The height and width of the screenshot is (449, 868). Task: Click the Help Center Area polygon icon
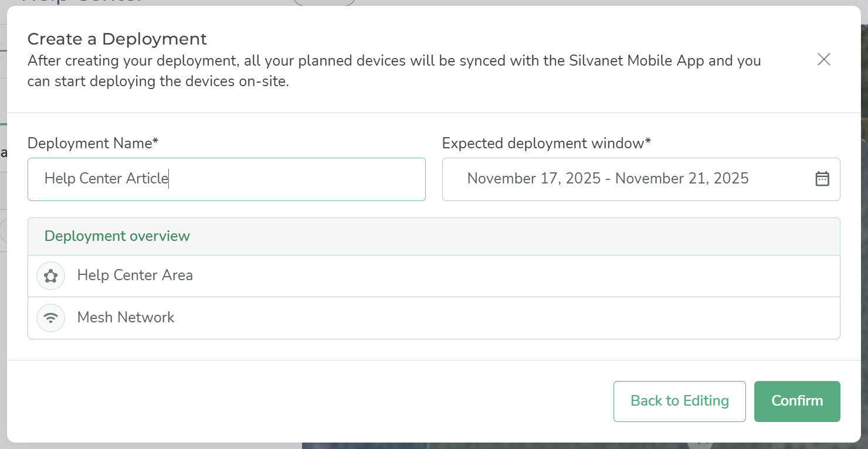click(x=50, y=275)
